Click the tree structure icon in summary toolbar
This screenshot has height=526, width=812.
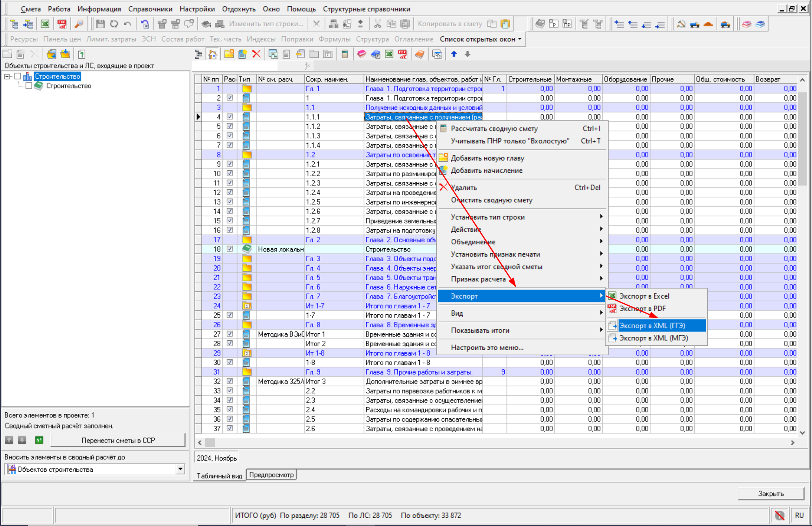tap(199, 54)
